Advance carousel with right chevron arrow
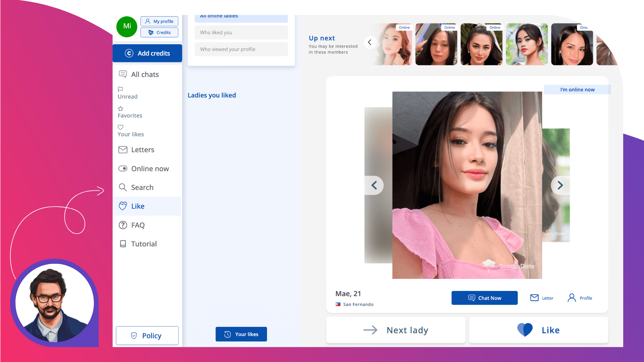 coord(559,185)
